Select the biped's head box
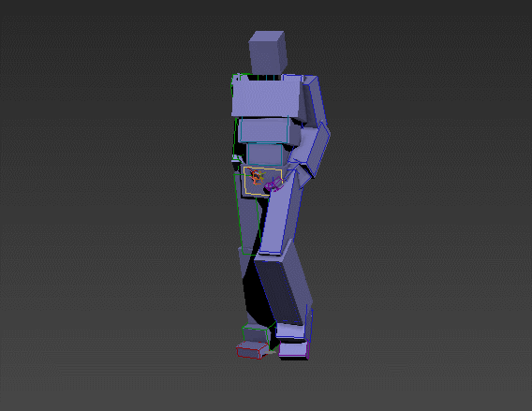The image size is (532, 411). tap(268, 52)
